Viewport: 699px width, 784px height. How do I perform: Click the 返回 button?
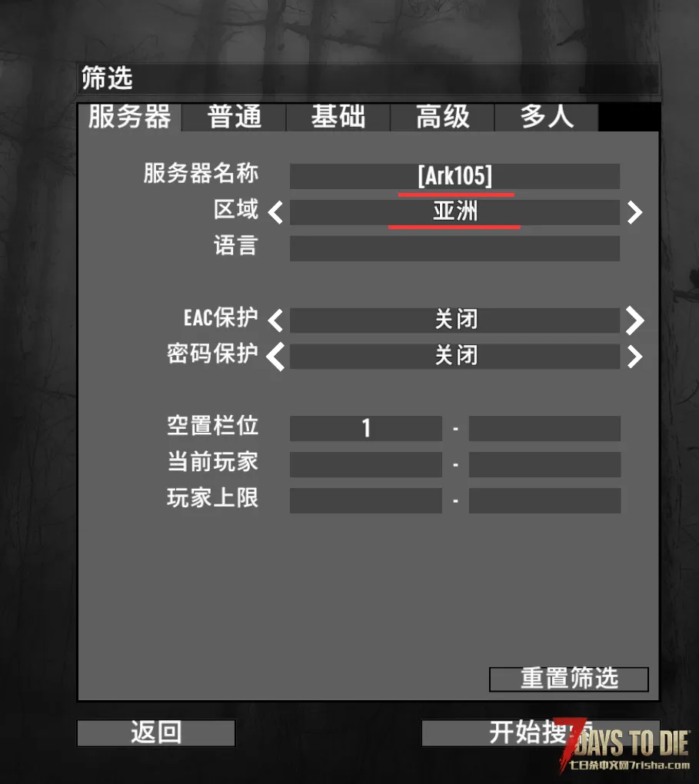click(156, 733)
